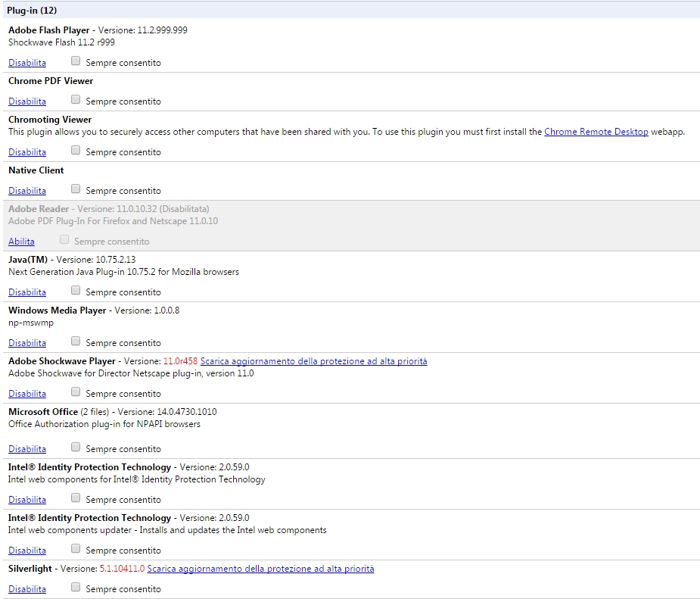The height and width of the screenshot is (599, 700).
Task: Select Adobe PDF Plug-In For Firefox description
Action: [x=113, y=221]
